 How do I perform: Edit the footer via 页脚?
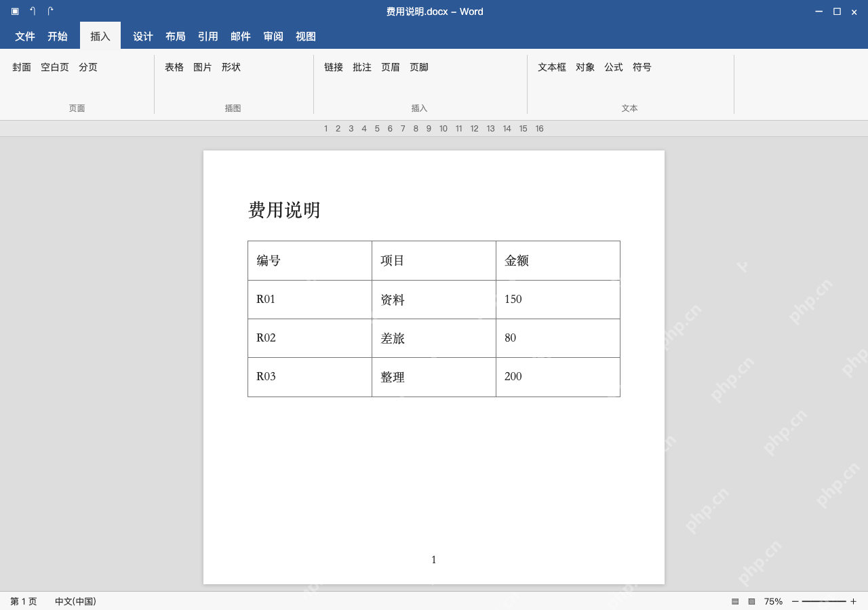(419, 67)
